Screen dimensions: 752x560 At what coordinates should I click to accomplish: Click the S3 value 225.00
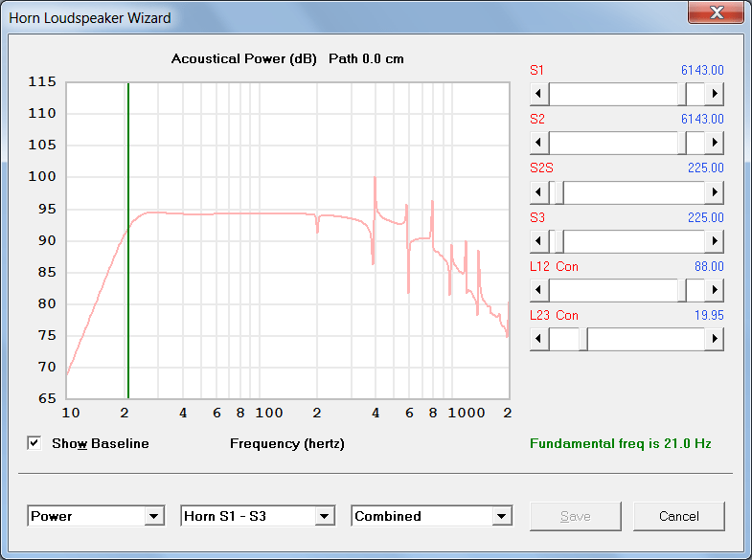tap(705, 217)
